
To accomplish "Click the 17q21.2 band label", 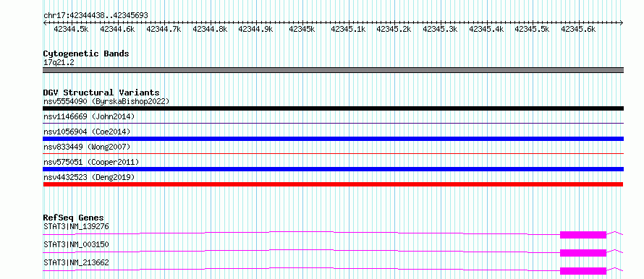I will (x=59, y=63).
